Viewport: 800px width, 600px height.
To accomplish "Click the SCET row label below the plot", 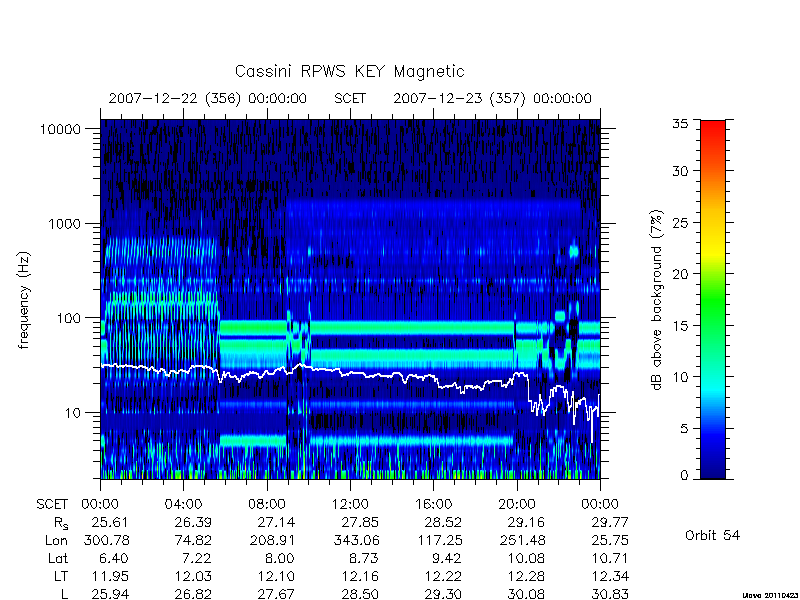I will tap(52, 505).
